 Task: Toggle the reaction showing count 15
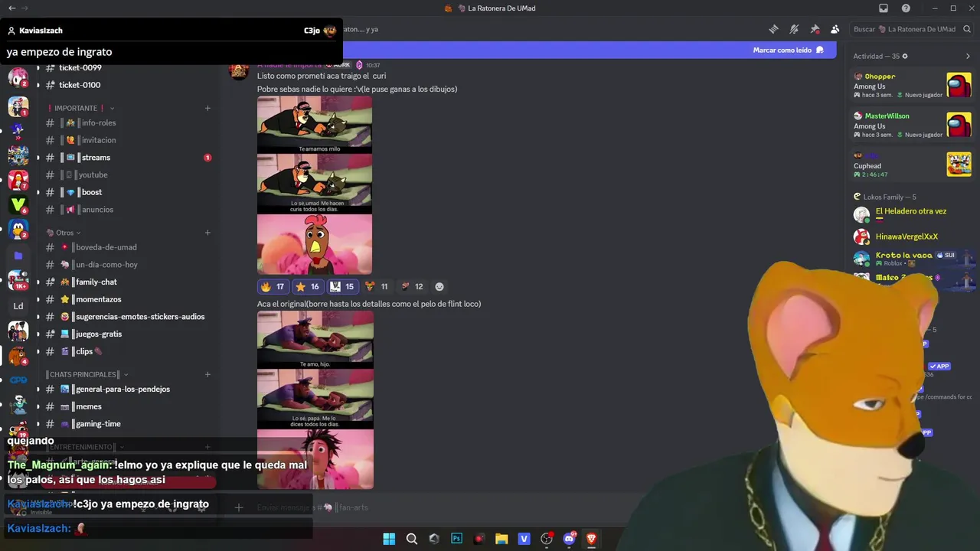[x=342, y=286]
